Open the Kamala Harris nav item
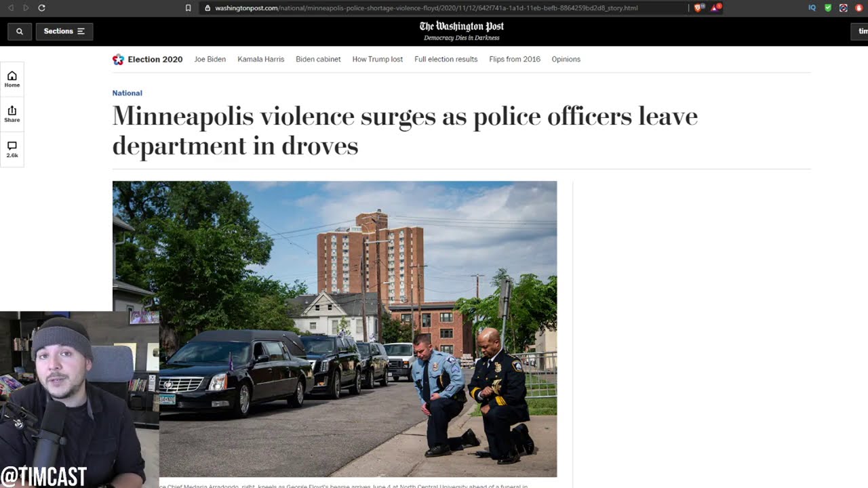868x488 pixels. point(261,59)
